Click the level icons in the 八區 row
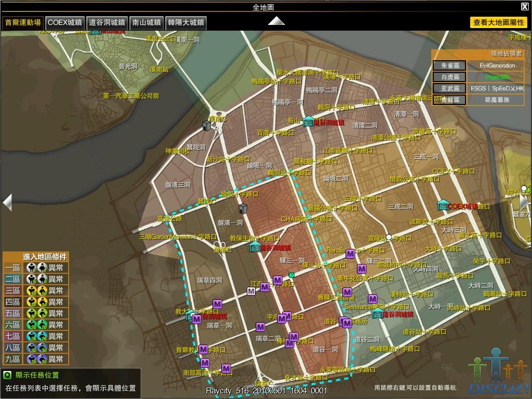Screen dimensions: 532x399 click(x=37, y=348)
